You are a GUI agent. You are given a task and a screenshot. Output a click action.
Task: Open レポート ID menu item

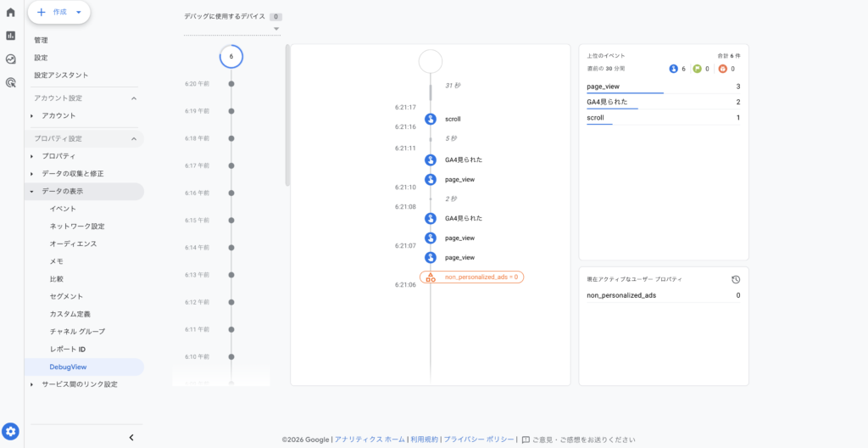pyautogui.click(x=68, y=350)
